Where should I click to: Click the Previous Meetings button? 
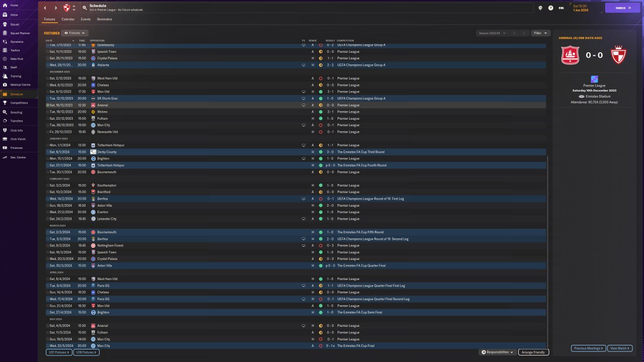tap(588, 348)
